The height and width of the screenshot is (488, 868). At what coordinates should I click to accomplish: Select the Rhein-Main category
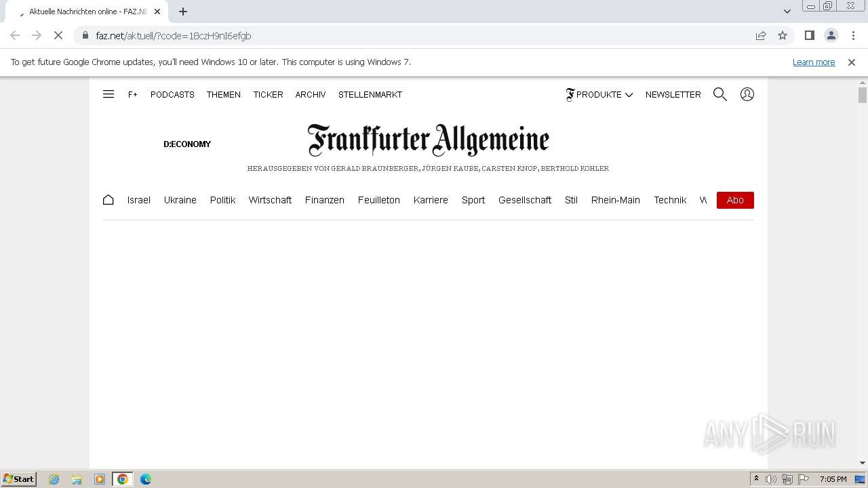coord(616,200)
